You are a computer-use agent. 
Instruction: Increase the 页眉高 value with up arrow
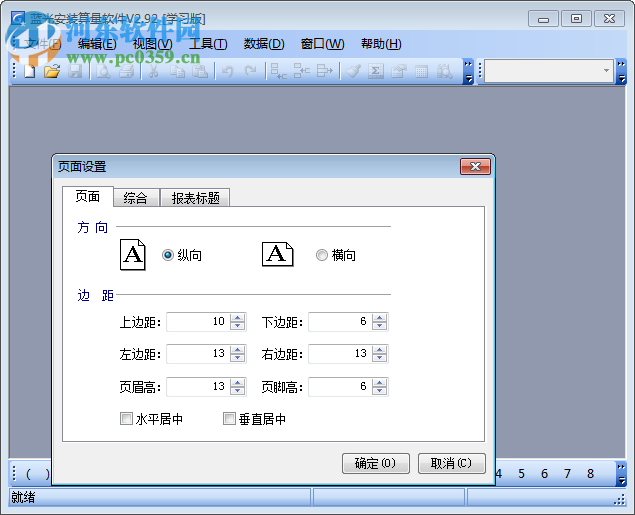(x=237, y=383)
